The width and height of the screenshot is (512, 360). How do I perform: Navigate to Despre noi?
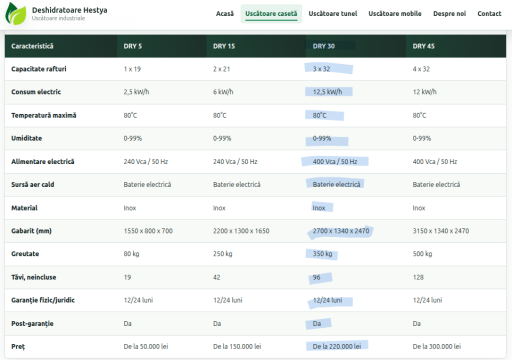pyautogui.click(x=449, y=14)
